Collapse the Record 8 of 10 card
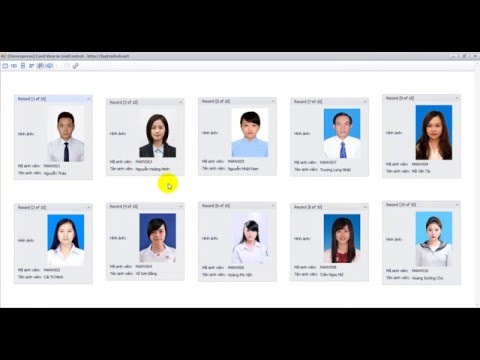Viewport: 480px width, 360px height. (365, 207)
